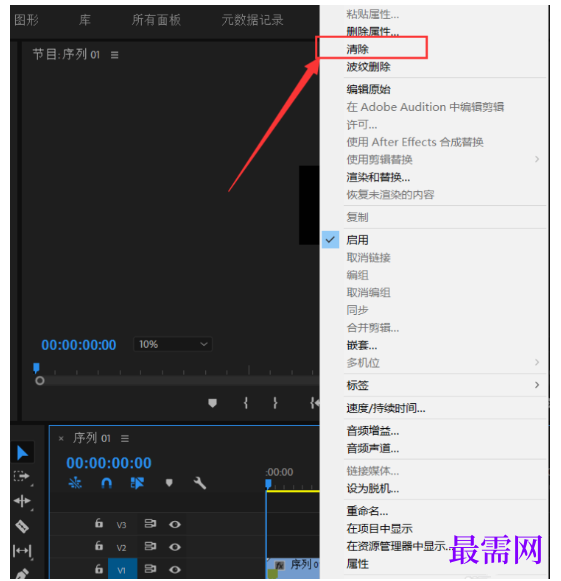Switch to 库 workspace
The height and width of the screenshot is (581, 561).
click(84, 20)
